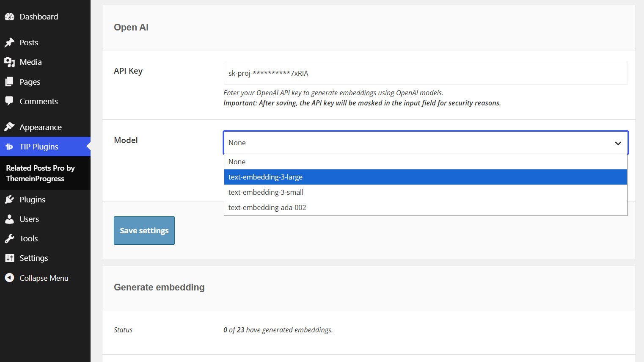Open Related Posts Pro by ThemeinProgress submenu
This screenshot has height=362, width=644.
(x=40, y=173)
